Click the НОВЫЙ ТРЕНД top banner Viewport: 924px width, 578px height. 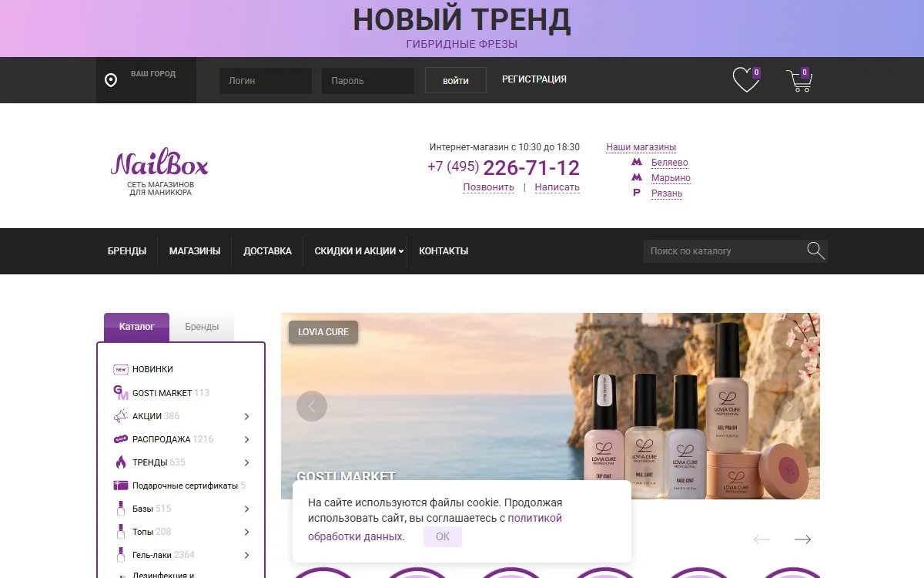tap(462, 29)
